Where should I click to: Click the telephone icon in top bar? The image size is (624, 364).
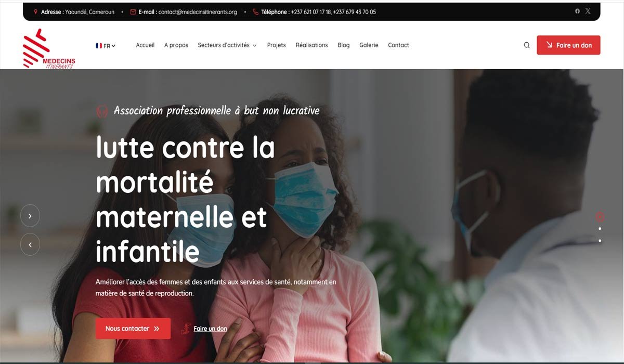(x=255, y=11)
